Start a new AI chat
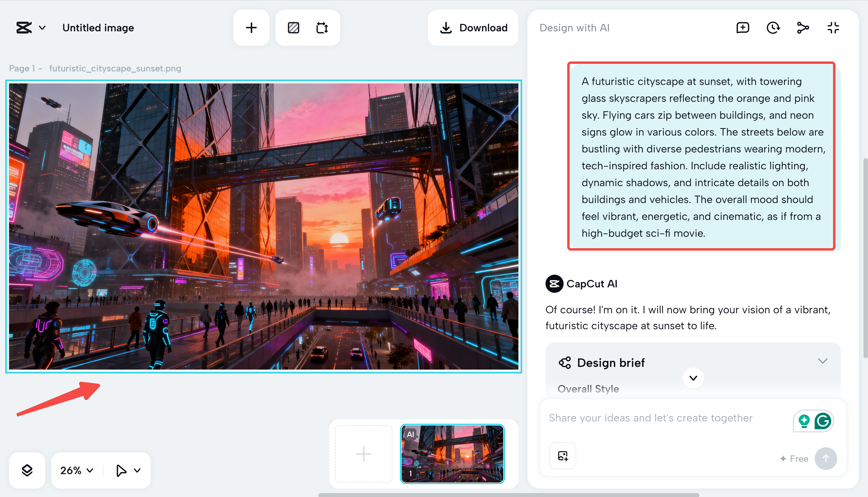The width and height of the screenshot is (868, 497). click(743, 28)
